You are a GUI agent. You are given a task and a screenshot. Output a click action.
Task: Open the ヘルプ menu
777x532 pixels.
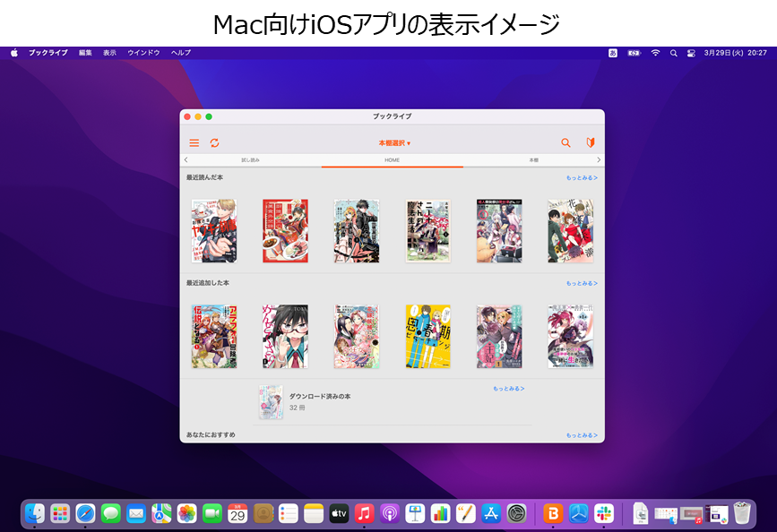point(181,53)
